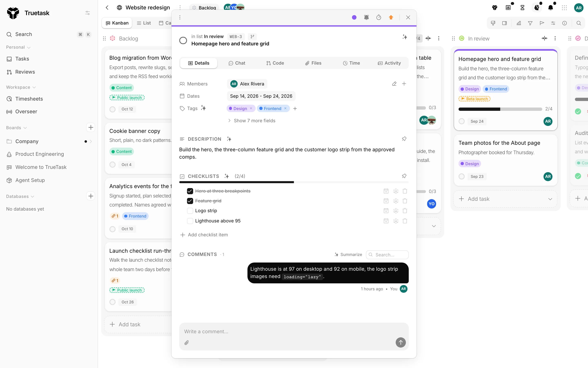Open the notifications bell in top bar
The height and width of the screenshot is (368, 588).
(x=551, y=8)
